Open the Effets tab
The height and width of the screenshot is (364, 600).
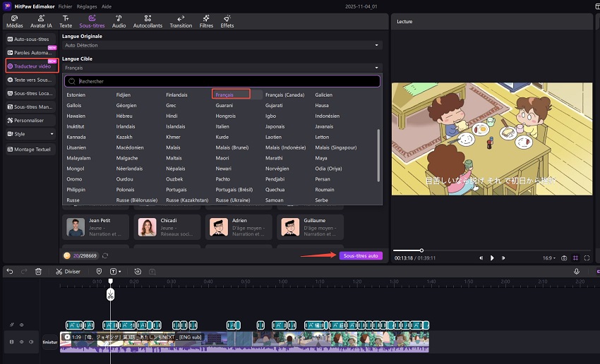point(227,21)
